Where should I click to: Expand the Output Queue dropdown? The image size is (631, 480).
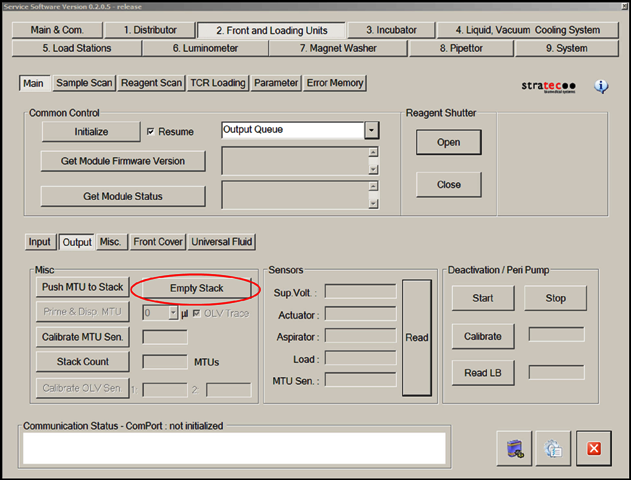[371, 130]
